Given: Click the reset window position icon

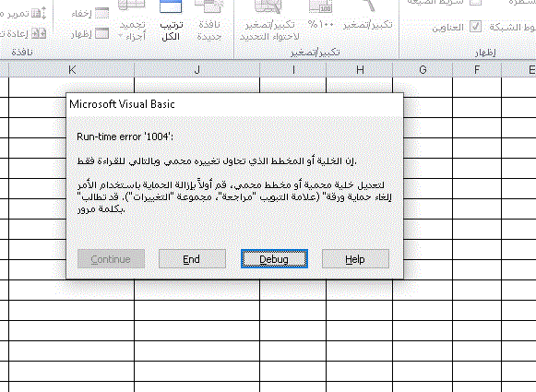Looking at the screenshot, I should (x=39, y=33).
